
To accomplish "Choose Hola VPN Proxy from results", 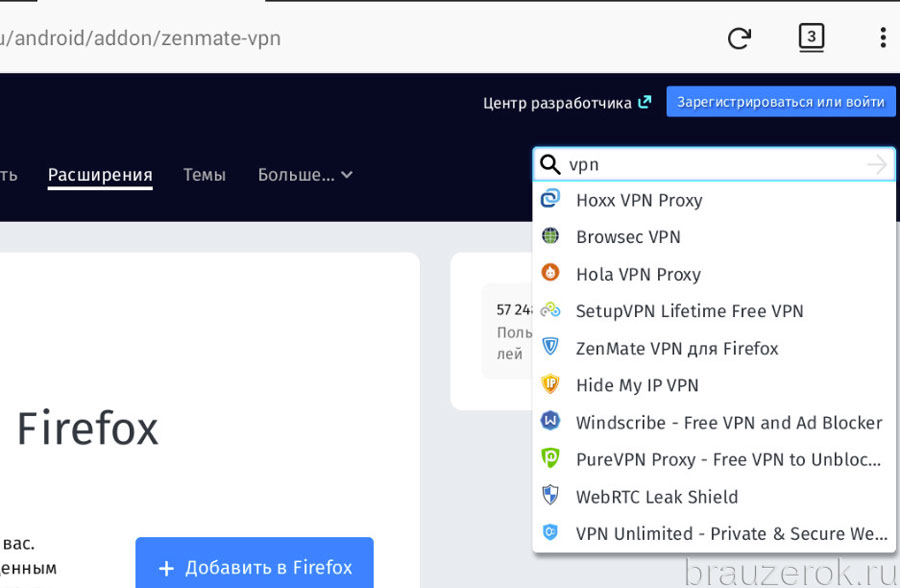I will pyautogui.click(x=714, y=274).
